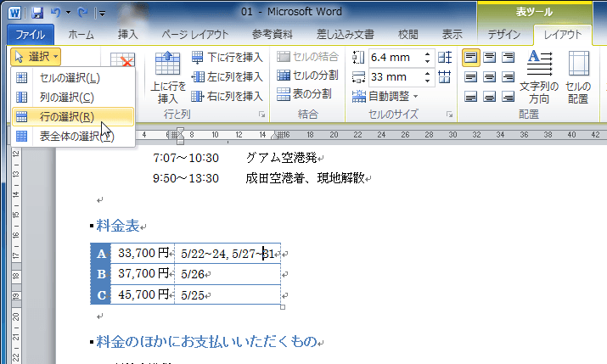Open the 校閲 tab

point(408,35)
